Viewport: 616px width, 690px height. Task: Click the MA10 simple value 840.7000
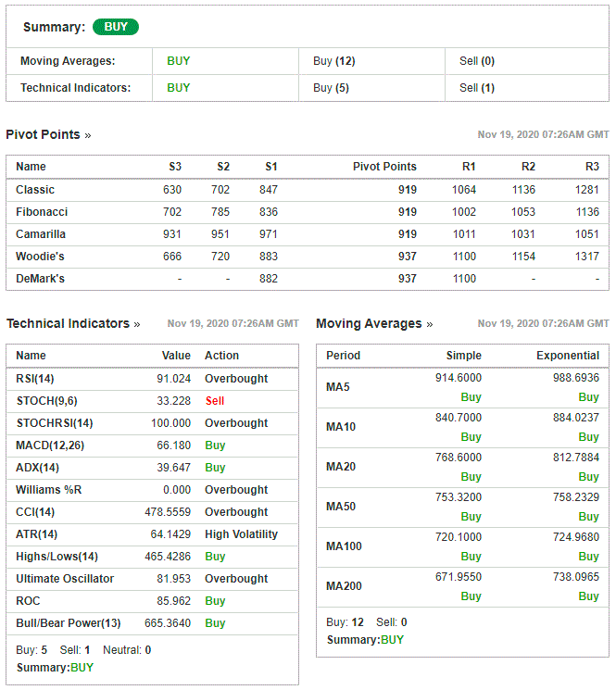point(459,417)
